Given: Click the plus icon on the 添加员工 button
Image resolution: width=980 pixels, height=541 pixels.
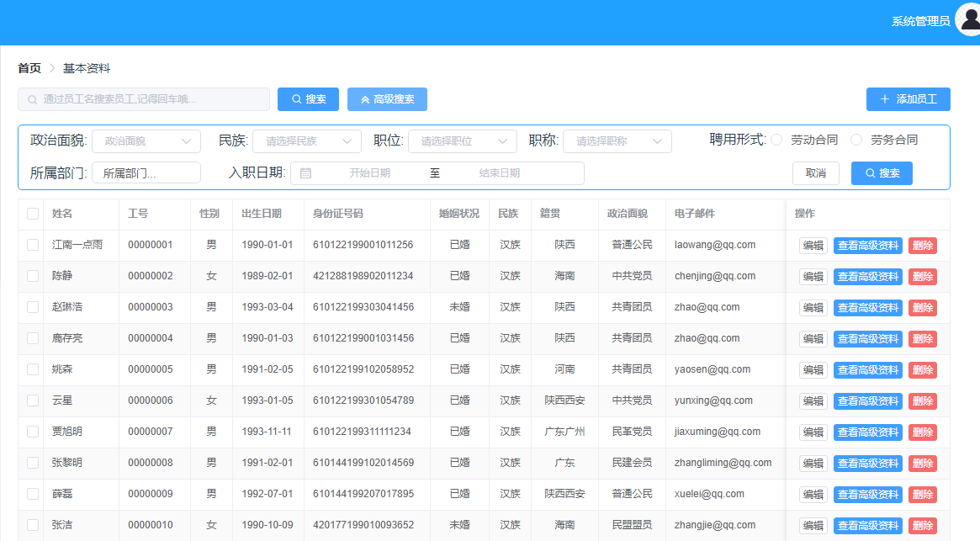Looking at the screenshot, I should (884, 99).
